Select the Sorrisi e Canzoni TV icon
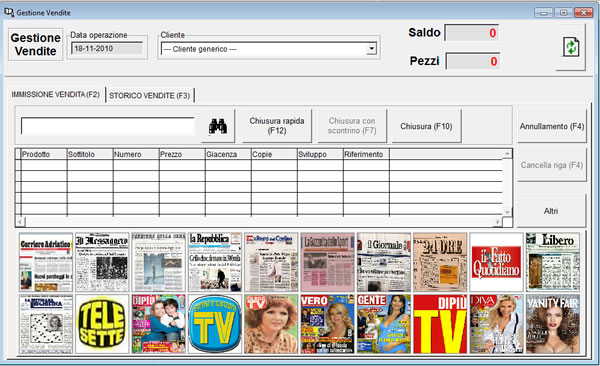The width and height of the screenshot is (600, 366). coord(215,324)
